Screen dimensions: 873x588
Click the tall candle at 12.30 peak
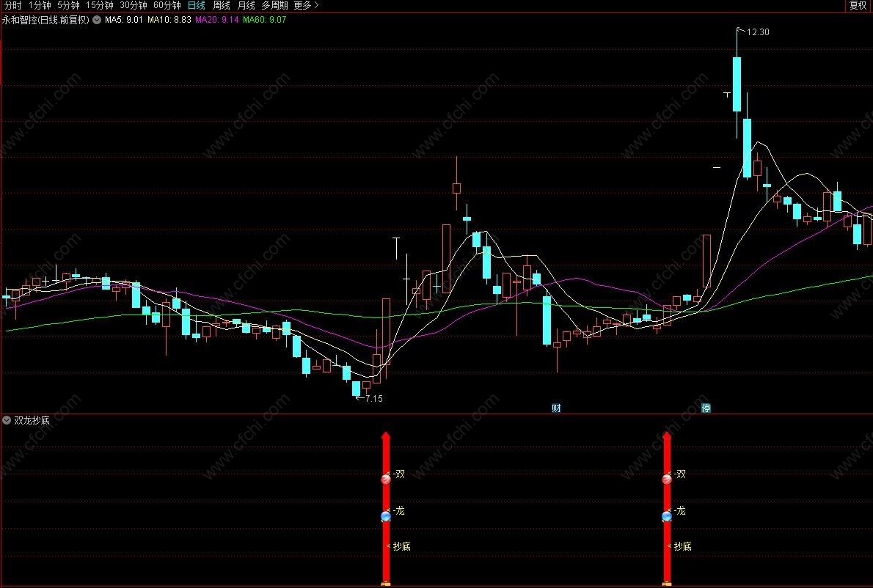(737, 84)
